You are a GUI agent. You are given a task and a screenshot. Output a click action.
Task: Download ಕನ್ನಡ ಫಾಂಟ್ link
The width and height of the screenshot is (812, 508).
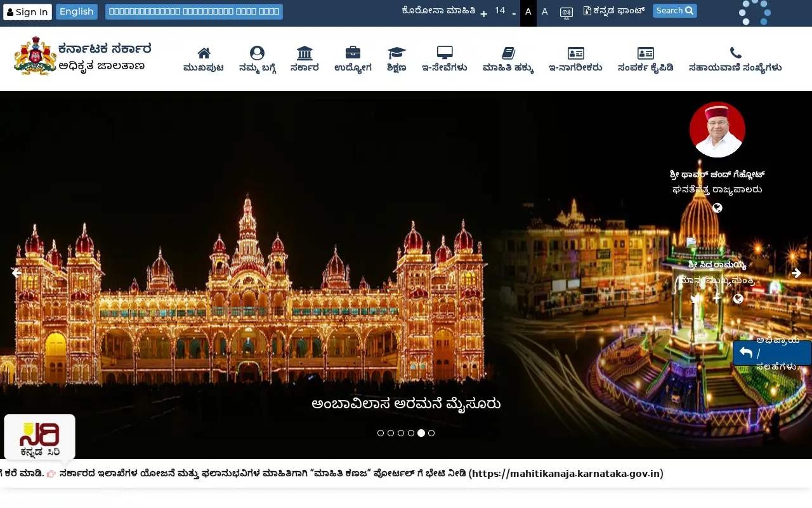[613, 11]
